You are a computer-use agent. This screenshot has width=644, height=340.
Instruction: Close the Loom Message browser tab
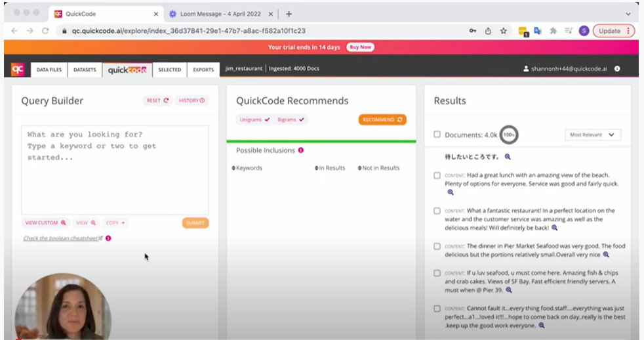(x=271, y=14)
